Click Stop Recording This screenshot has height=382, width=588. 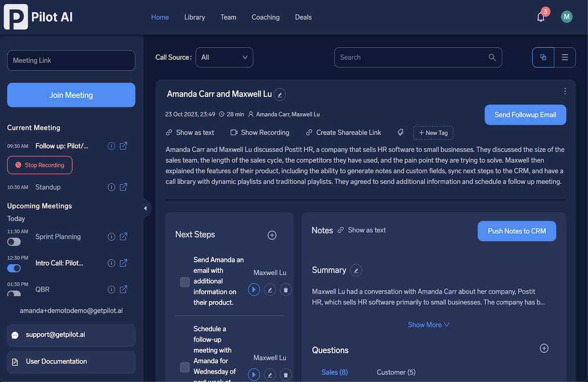tap(40, 165)
